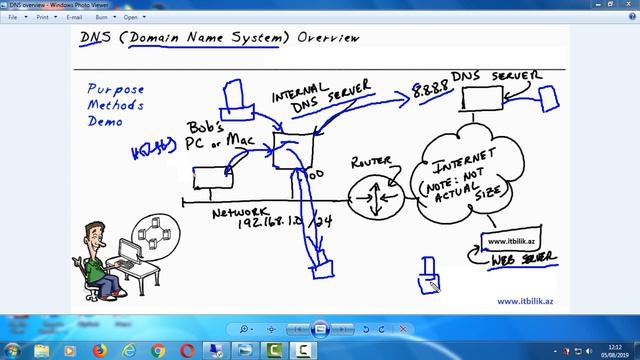Open the Print menu
640x360 pixels.
42,17
